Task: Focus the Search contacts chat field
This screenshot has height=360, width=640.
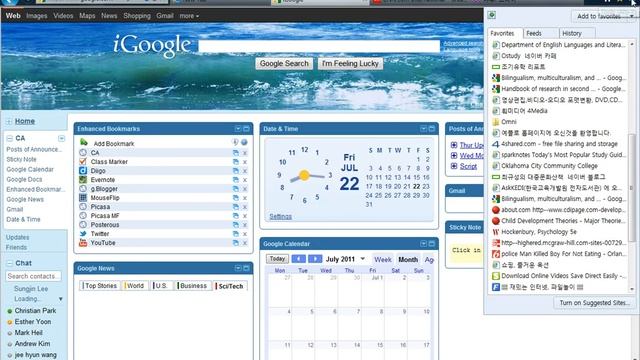Action: (x=33, y=276)
